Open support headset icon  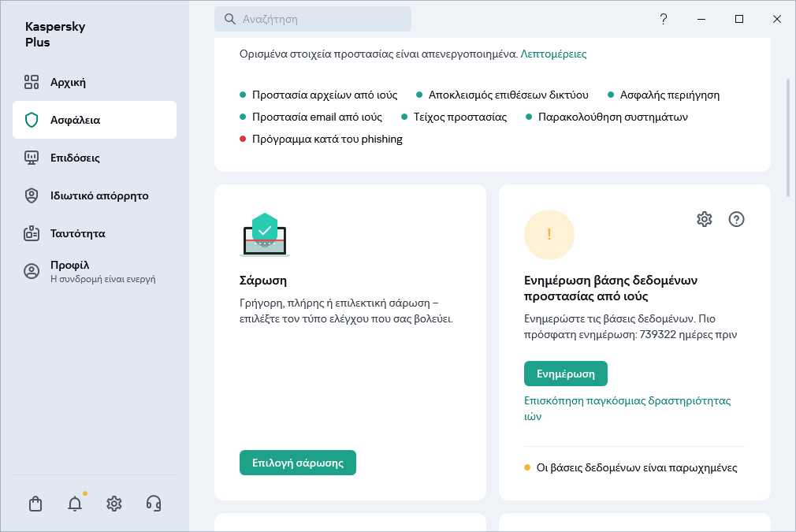(154, 504)
